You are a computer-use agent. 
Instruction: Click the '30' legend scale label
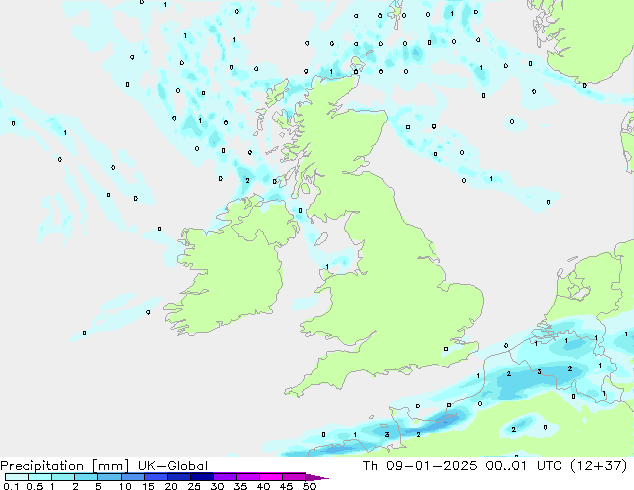[x=217, y=486]
